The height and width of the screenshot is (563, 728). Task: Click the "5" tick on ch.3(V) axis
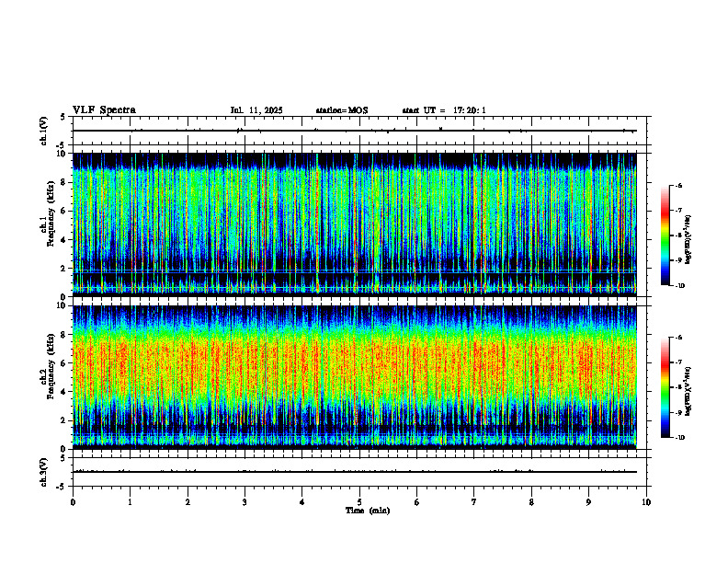coord(63,458)
